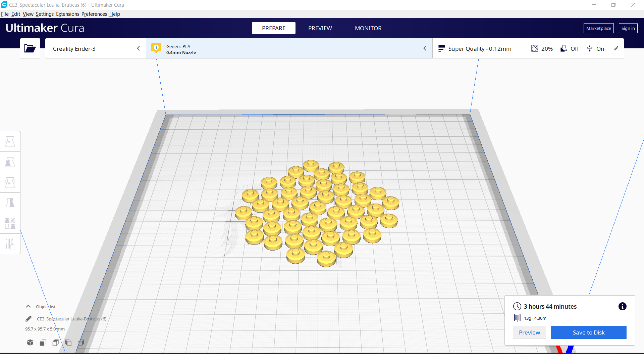Click the Preview button in the slice panel

(x=530, y=333)
